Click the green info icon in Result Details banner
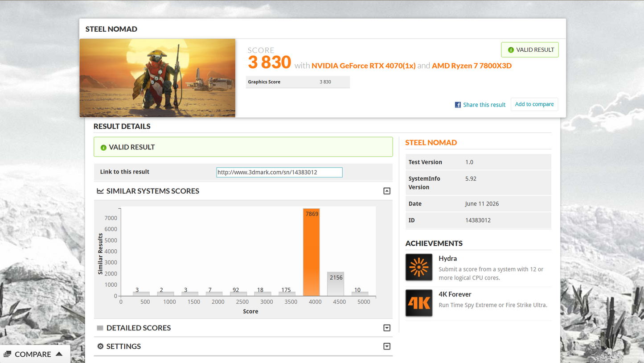Image resolution: width=644 pixels, height=363 pixels. tap(103, 148)
